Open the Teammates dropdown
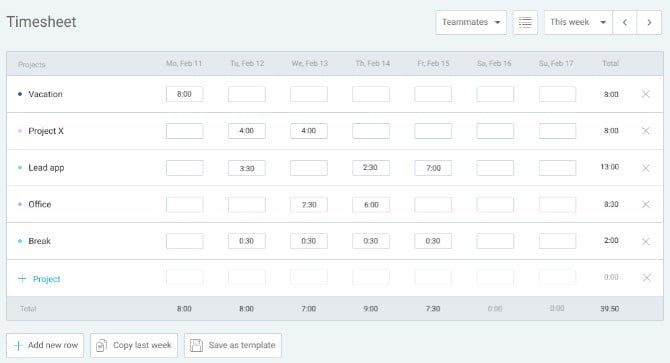670x363 pixels. (x=471, y=22)
